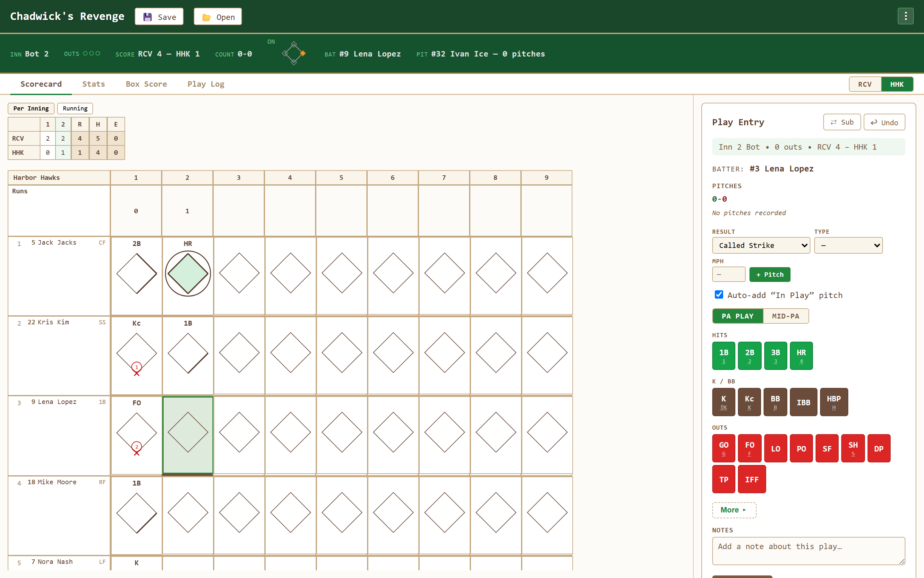Select Lena Lopez highlighted inning 2 cell

pos(188,435)
